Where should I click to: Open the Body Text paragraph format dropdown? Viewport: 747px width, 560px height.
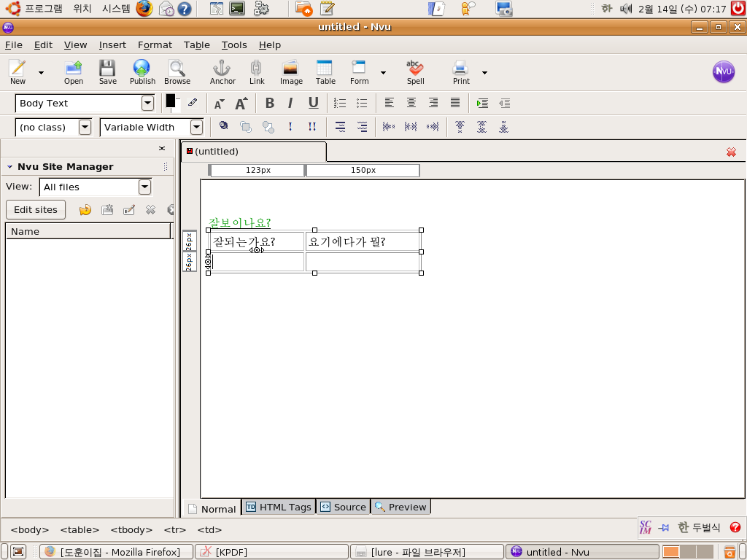pyautogui.click(x=147, y=103)
